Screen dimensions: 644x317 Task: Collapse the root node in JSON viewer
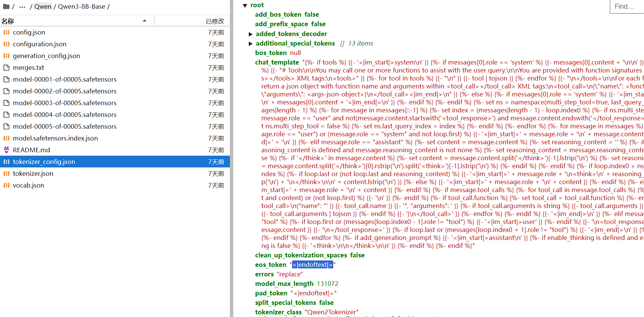245,5
